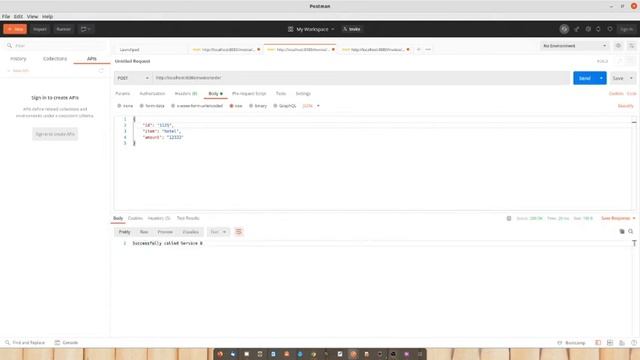Viewport: 640px width, 360px height.
Task: Click Sign in to create APIs button
Action: coord(55,134)
